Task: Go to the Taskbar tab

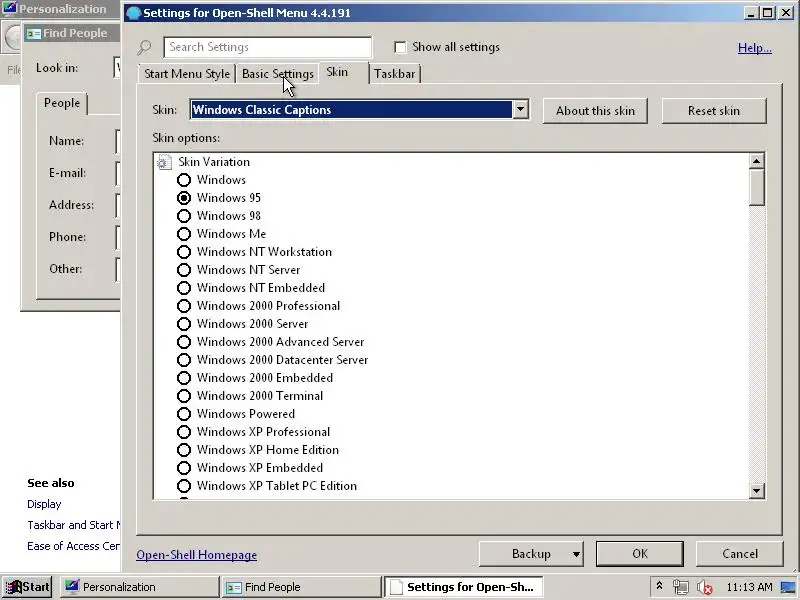Action: (x=394, y=74)
